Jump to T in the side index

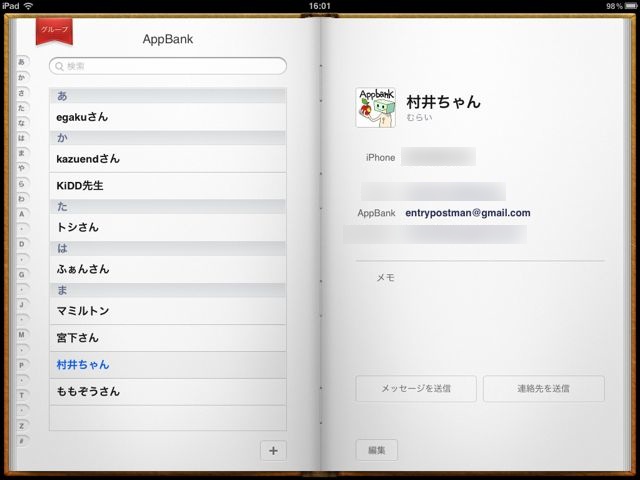(x=22, y=395)
